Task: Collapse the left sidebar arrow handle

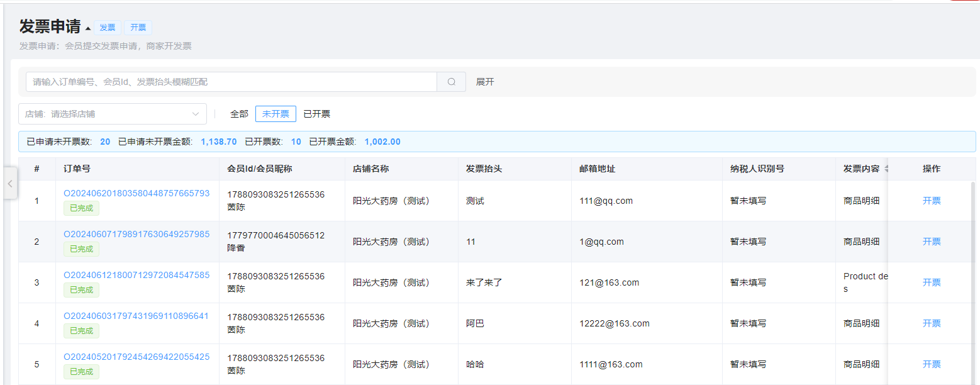Action: click(x=10, y=183)
